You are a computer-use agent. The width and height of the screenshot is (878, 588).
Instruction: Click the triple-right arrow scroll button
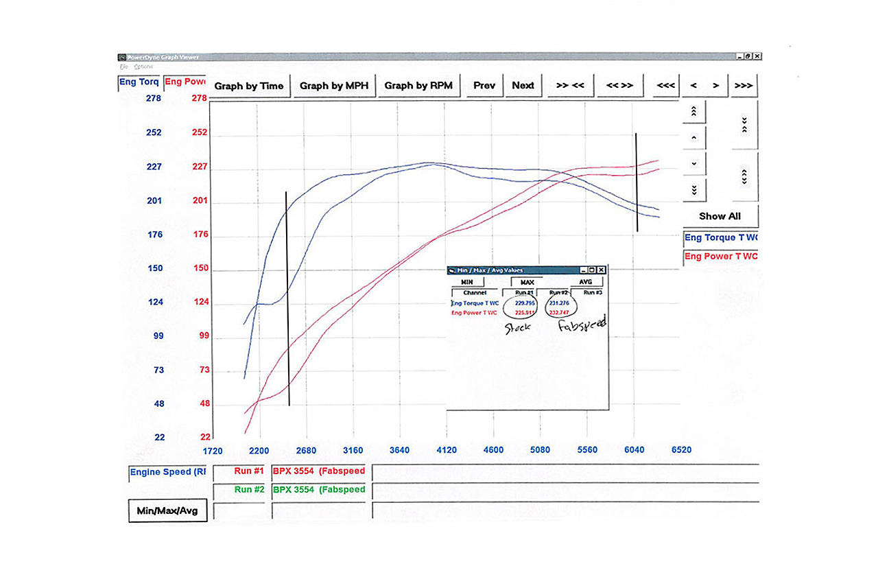point(744,86)
